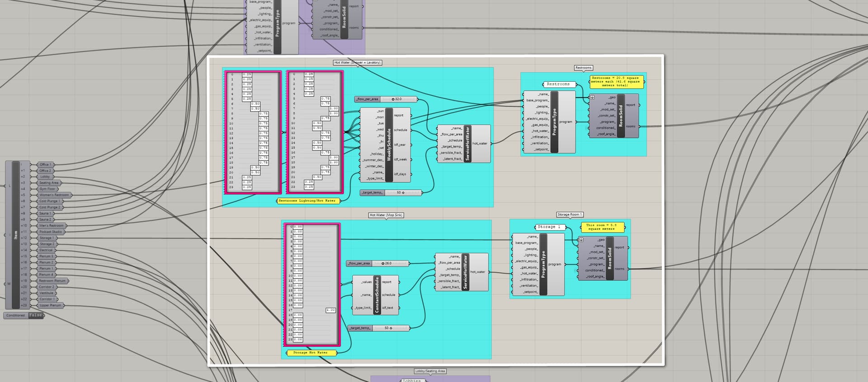
Task: Select the Storage 1 RoomSolid component
Action: coord(609,258)
